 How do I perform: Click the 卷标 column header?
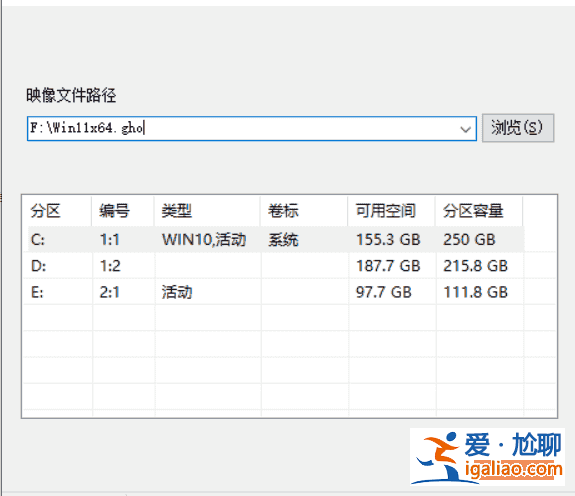[304, 211]
